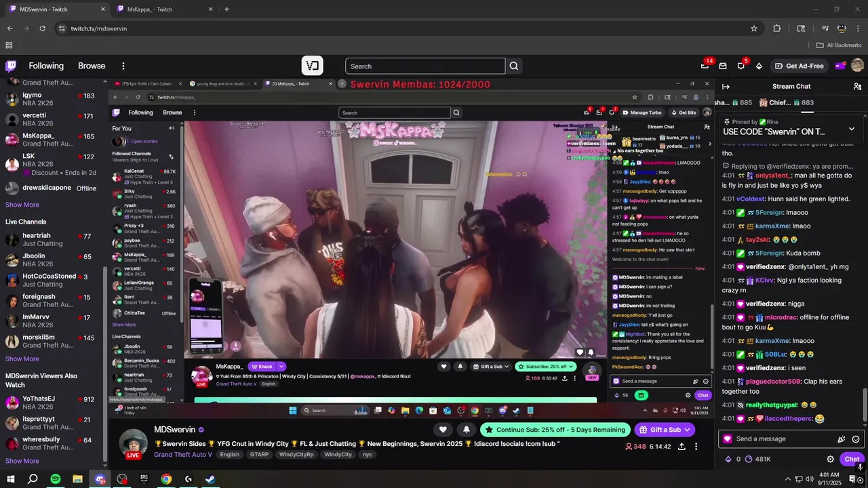The height and width of the screenshot is (488, 868).
Task: Click the Twitch Search input field
Action: tap(425, 66)
